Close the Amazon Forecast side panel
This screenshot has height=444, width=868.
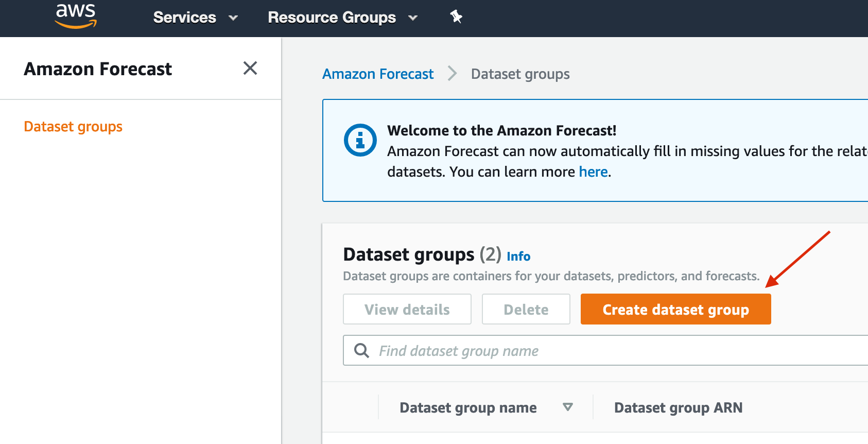click(250, 68)
